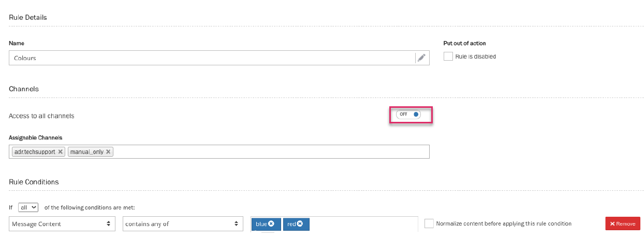Click the blue keyword tag text
644x238 pixels.
click(261, 224)
